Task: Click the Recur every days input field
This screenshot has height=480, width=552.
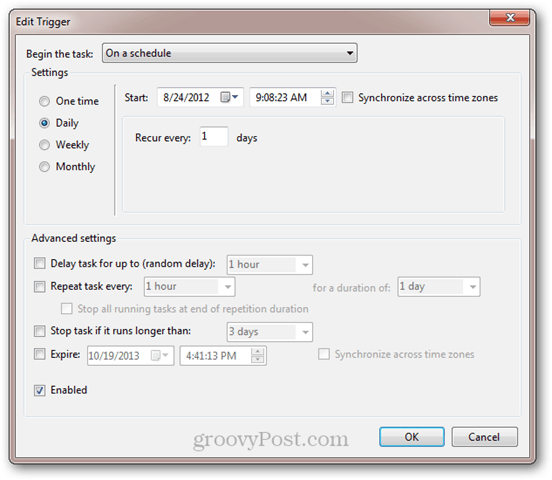Action: pyautogui.click(x=214, y=137)
